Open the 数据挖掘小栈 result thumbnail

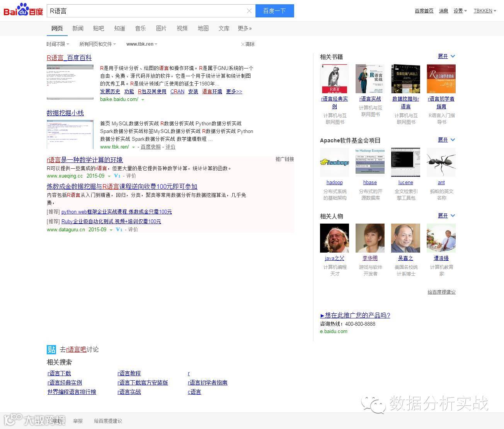[x=70, y=134]
